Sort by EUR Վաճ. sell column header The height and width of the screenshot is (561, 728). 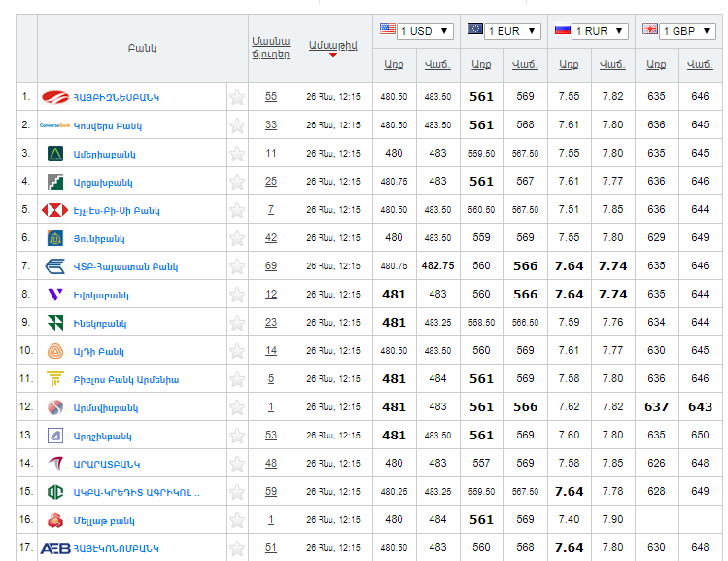pos(525,65)
